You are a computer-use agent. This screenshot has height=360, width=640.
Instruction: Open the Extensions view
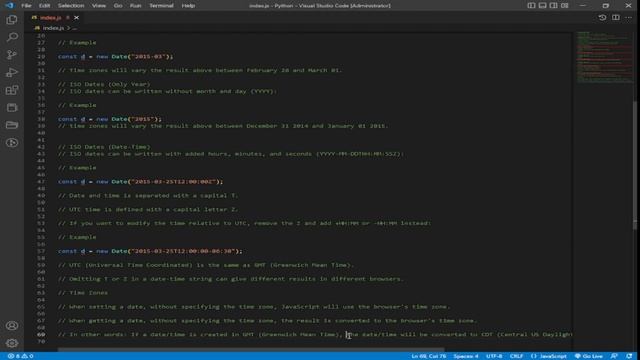(12, 90)
